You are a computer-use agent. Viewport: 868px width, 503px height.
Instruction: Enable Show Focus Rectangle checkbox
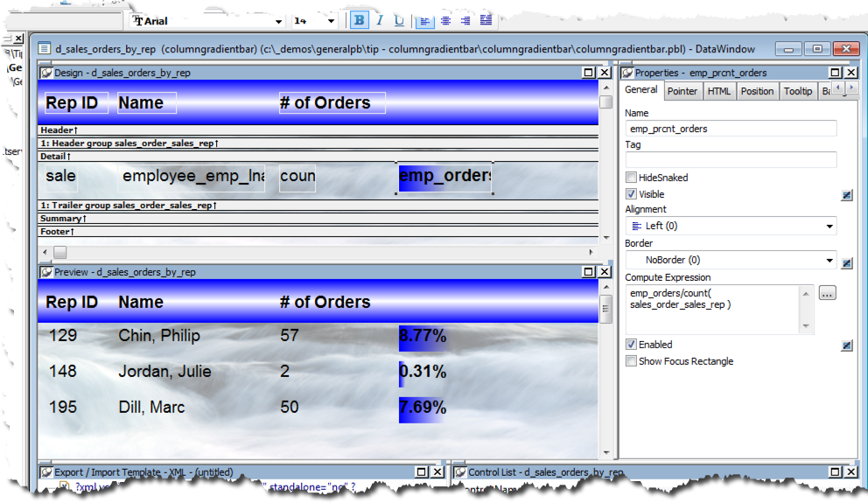click(x=631, y=360)
